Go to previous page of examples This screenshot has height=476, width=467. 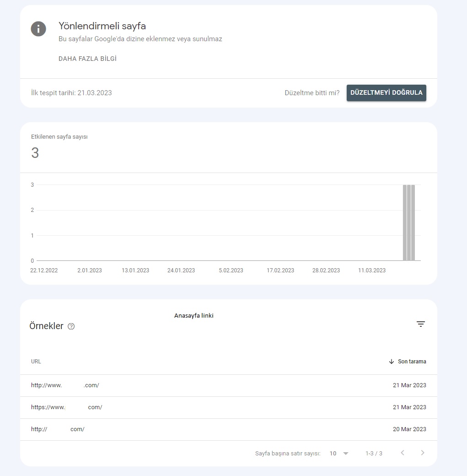coord(403,453)
